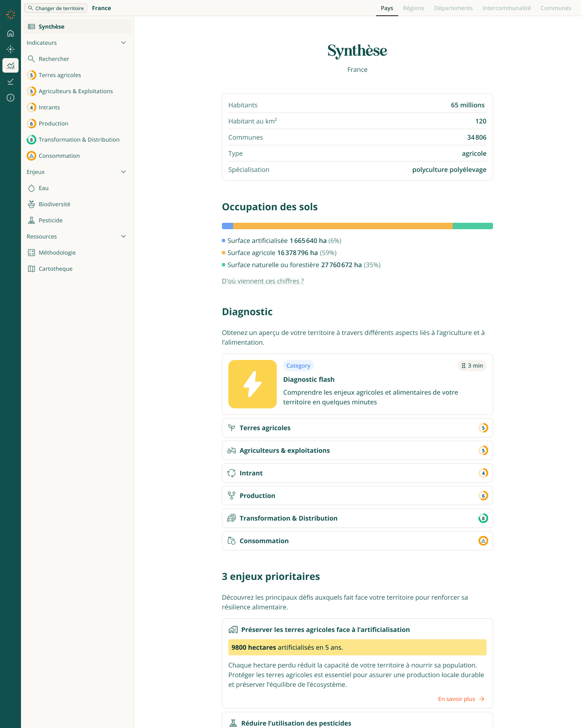The image size is (581, 728).
Task: Click the sparkle icon below home
Action: [x=10, y=49]
